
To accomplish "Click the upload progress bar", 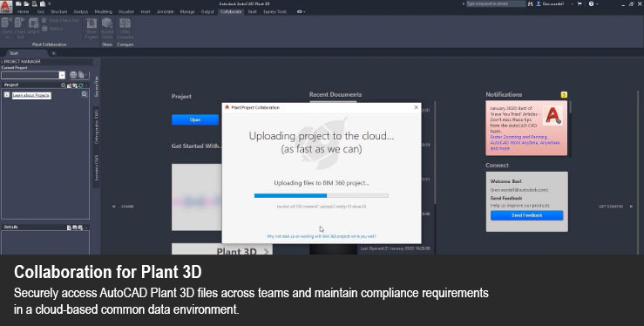I will click(x=322, y=196).
